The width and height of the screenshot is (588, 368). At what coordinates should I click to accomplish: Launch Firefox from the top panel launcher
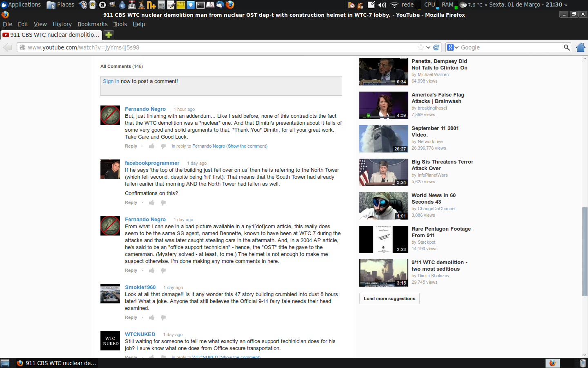(230, 4)
